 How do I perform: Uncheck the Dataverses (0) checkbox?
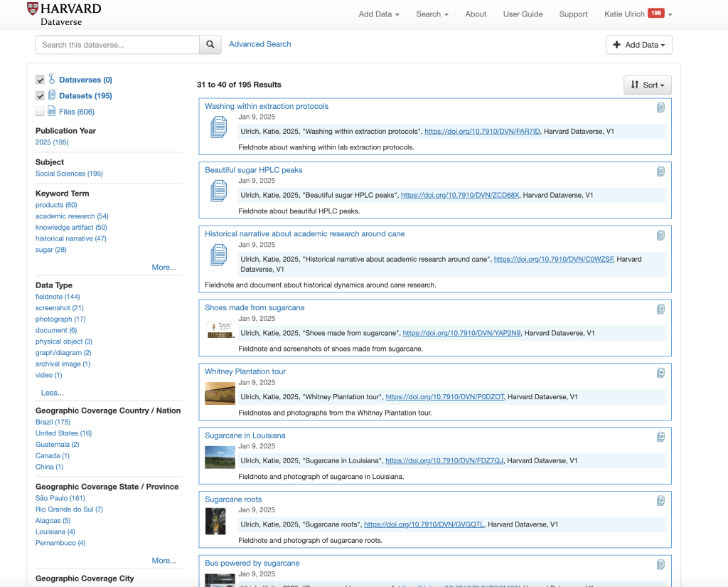[41, 80]
